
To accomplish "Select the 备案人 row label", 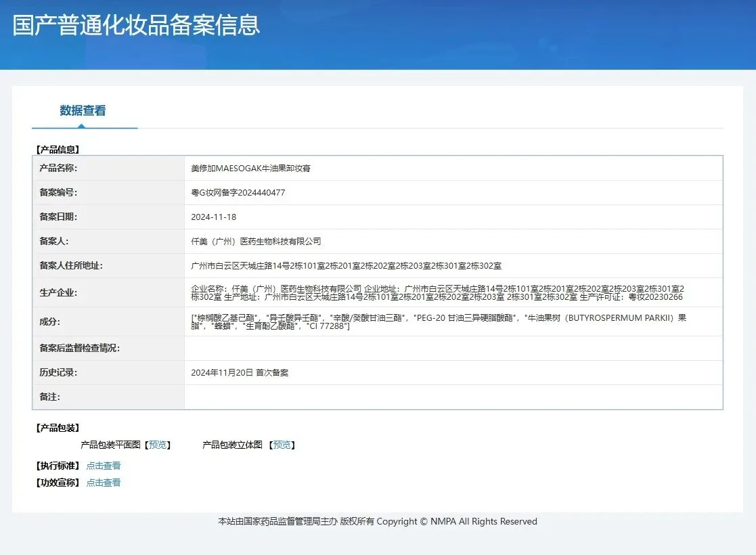I will point(54,241).
